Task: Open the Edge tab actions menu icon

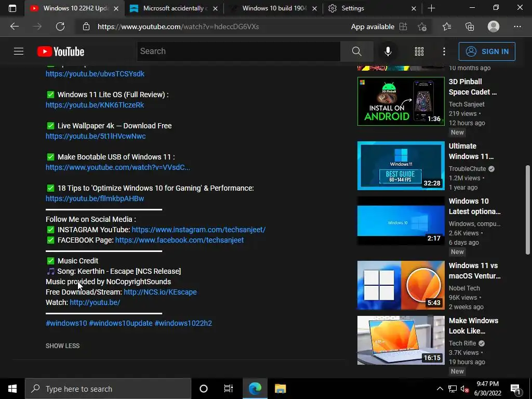Action: 12,8
